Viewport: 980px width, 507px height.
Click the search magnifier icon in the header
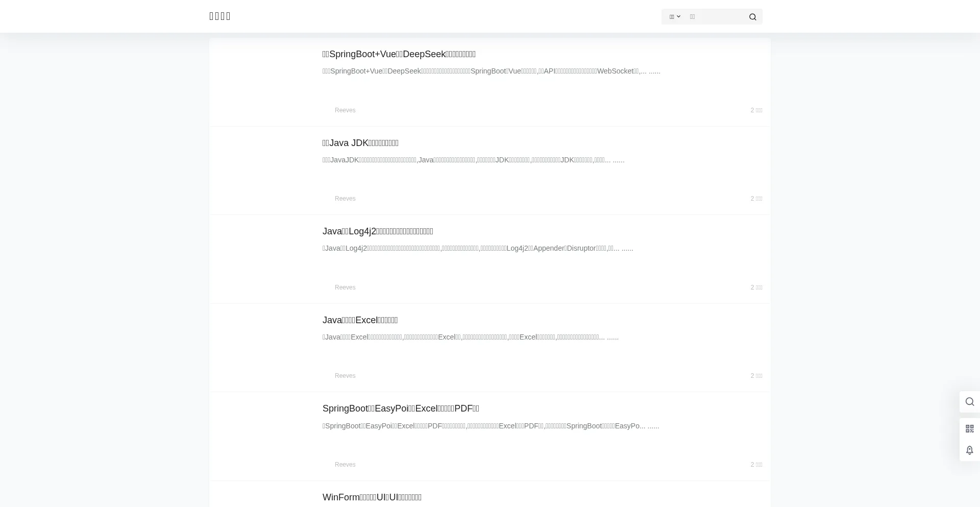coord(752,17)
